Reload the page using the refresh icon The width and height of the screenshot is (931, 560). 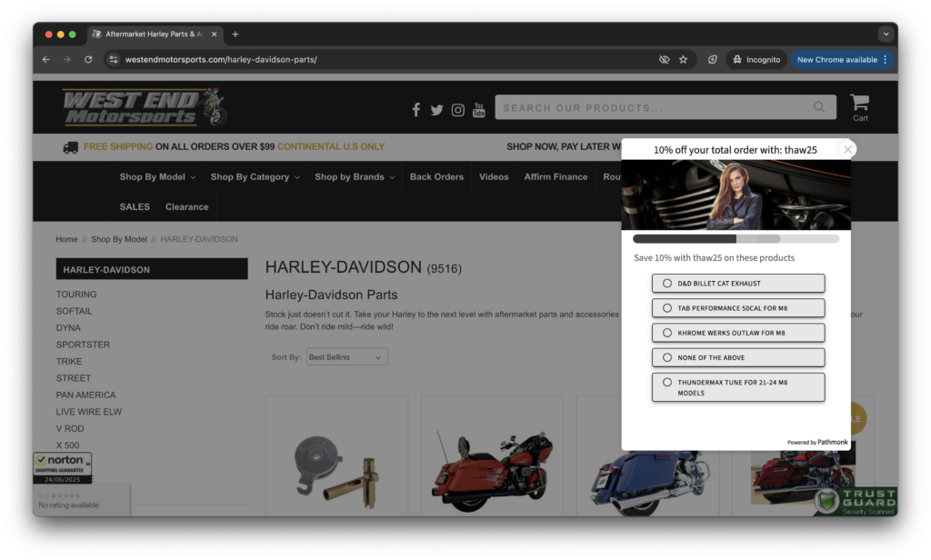pyautogui.click(x=88, y=60)
